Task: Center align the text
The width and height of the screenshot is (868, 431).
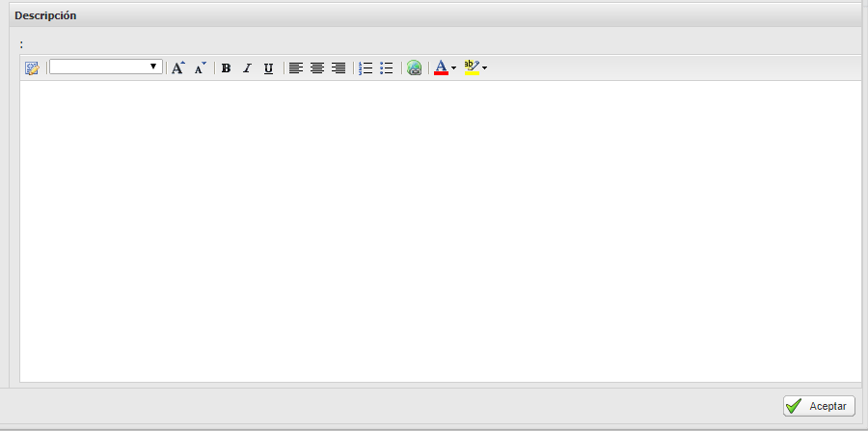Action: (x=317, y=68)
